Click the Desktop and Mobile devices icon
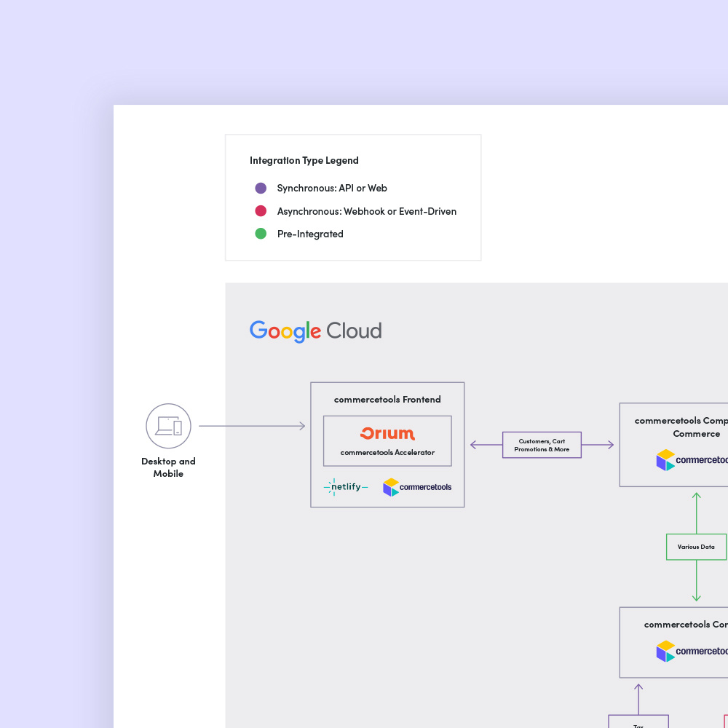Image resolution: width=728 pixels, height=728 pixels. click(x=169, y=426)
